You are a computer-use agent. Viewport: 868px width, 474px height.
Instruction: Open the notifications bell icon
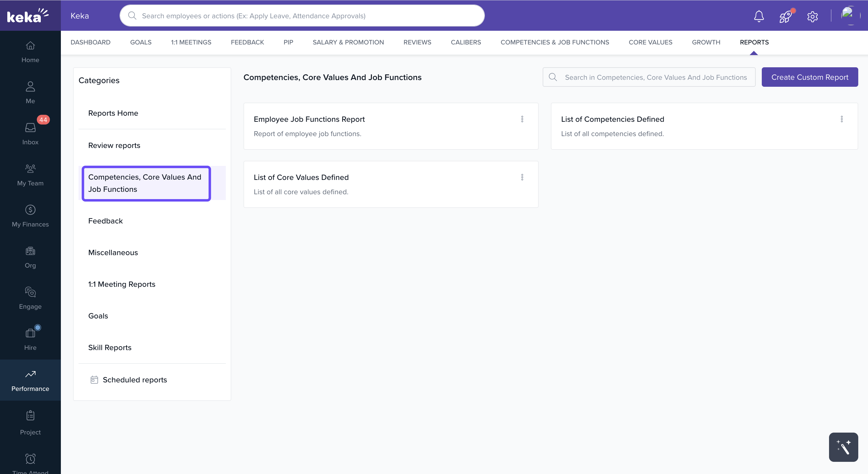click(x=758, y=16)
